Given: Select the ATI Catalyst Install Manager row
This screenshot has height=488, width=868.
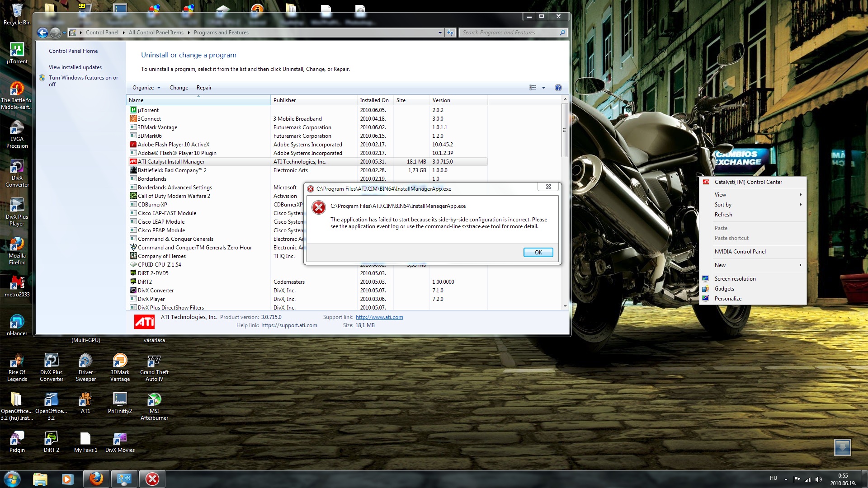Looking at the screenshot, I should tap(307, 162).
